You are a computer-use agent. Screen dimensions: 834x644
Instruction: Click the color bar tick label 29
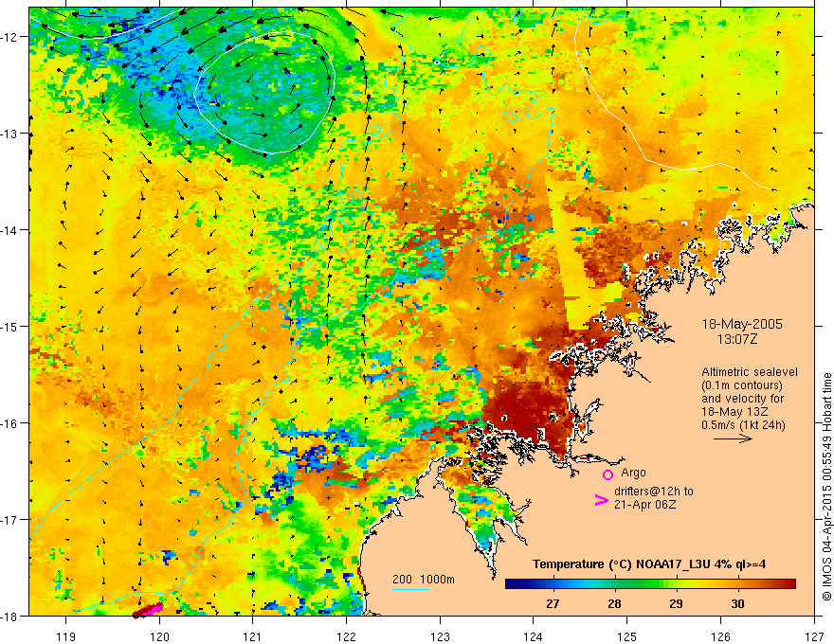[x=676, y=603]
